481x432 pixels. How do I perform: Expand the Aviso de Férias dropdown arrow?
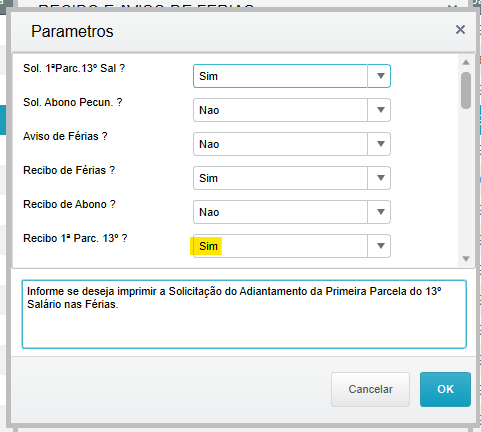(x=380, y=144)
